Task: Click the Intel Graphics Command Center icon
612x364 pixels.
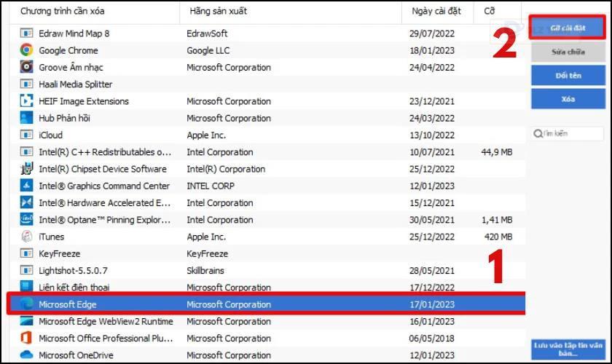Action: (x=26, y=186)
